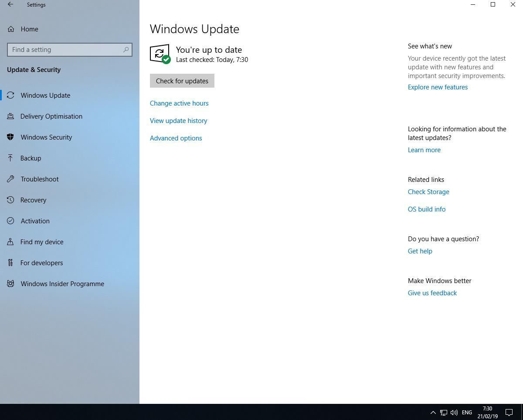Click the Home house icon
The height and width of the screenshot is (420, 523).
click(11, 29)
